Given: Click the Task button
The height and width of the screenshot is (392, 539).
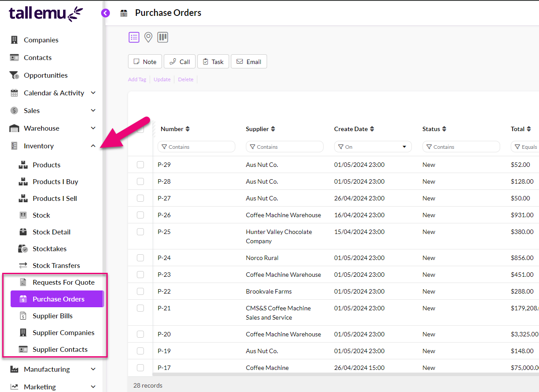Looking at the screenshot, I should (213, 61).
